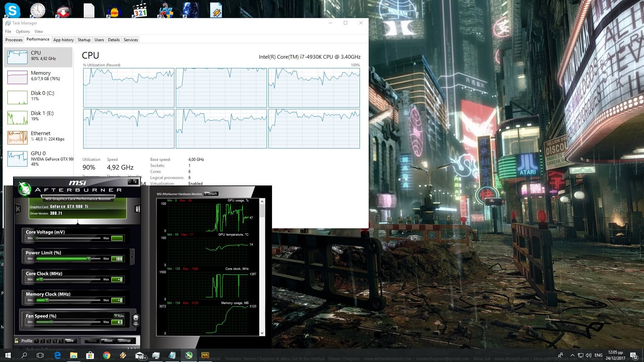Click the Core Clock slider handle
This screenshot has width=644, height=362.
41,279
